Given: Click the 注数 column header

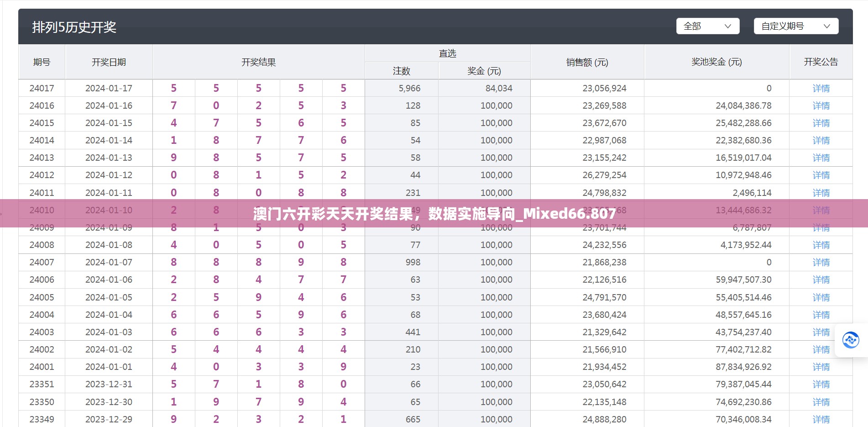Looking at the screenshot, I should coord(402,71).
